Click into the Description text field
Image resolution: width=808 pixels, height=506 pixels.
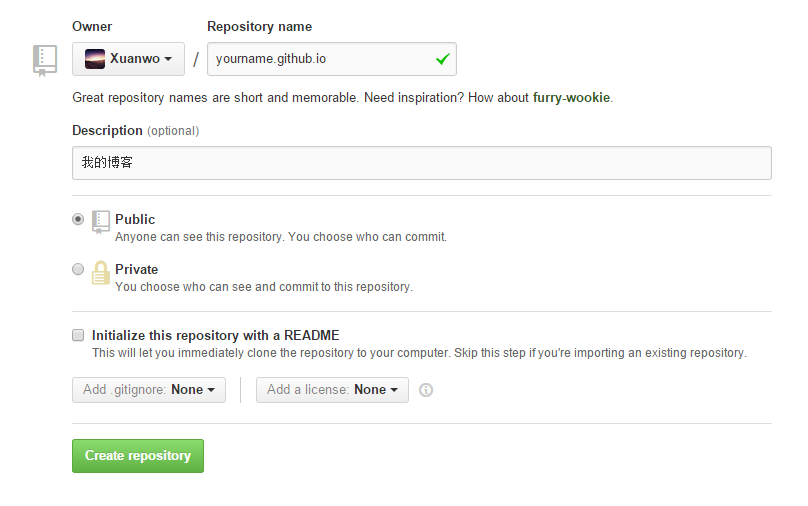pos(421,163)
